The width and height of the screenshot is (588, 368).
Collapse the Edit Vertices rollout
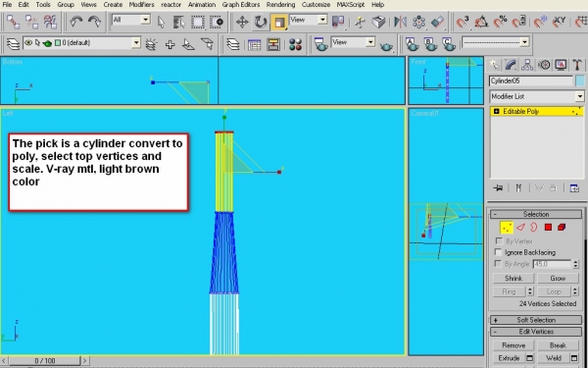pyautogui.click(x=536, y=332)
